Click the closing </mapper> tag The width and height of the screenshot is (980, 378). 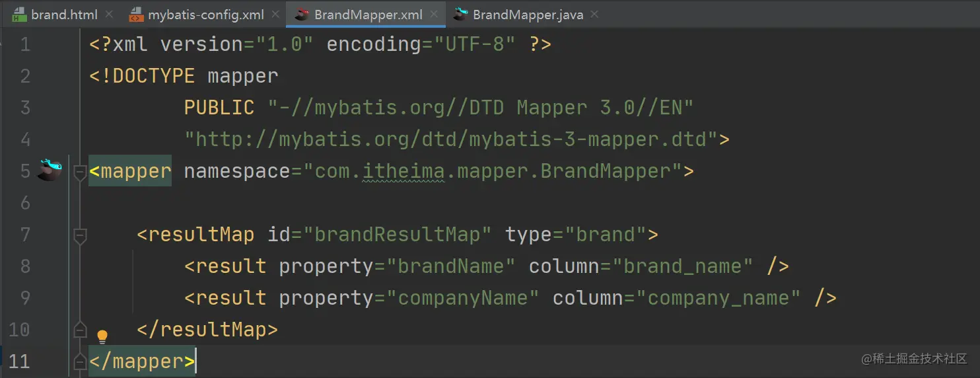click(142, 361)
